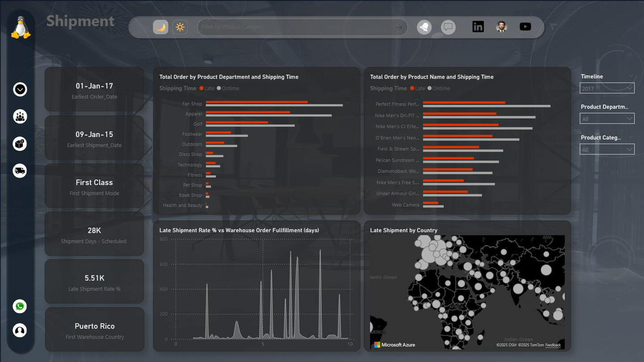Click the eraser clear-filters icon

click(x=424, y=27)
